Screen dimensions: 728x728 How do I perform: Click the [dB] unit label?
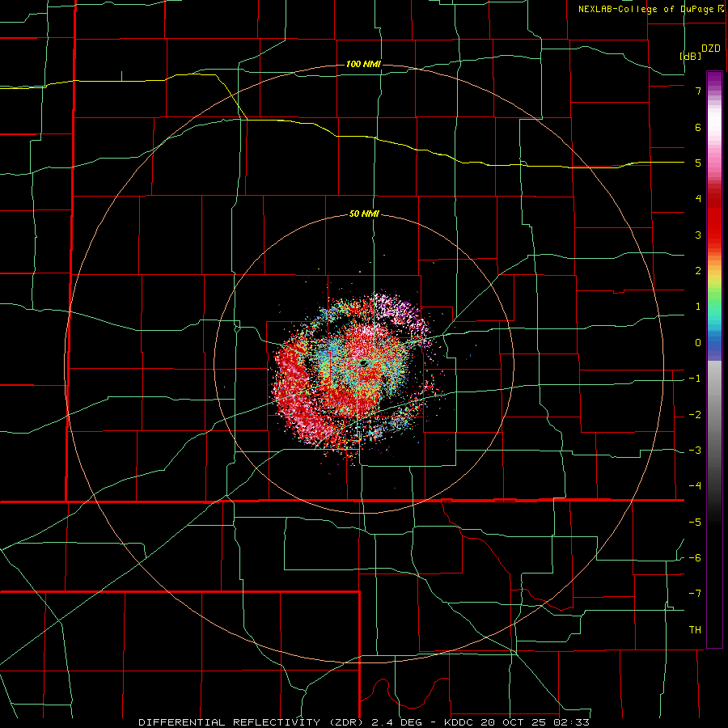tap(690, 56)
